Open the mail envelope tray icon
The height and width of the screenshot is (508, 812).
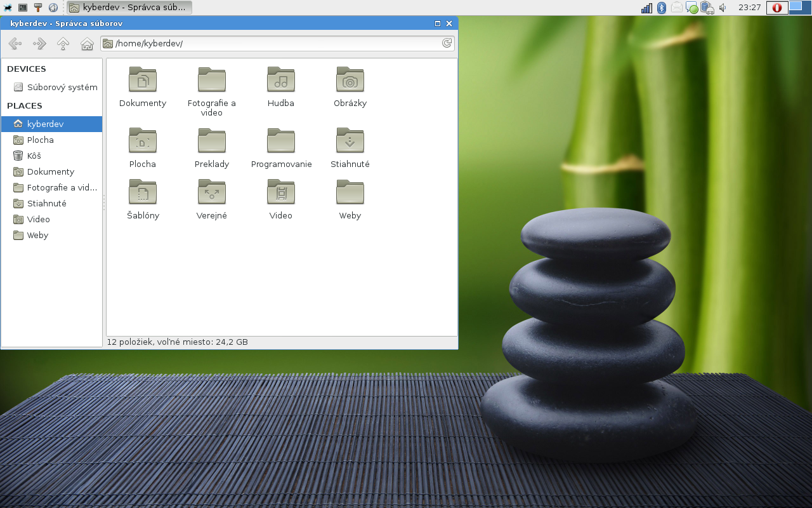(x=677, y=8)
